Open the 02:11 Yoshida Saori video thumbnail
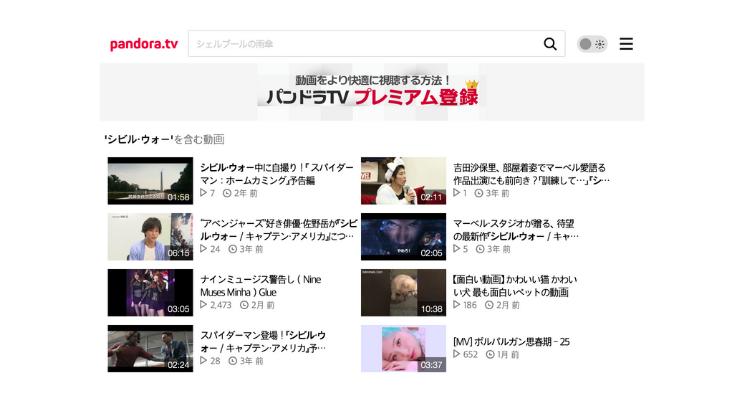The width and height of the screenshot is (740, 416). click(x=403, y=180)
